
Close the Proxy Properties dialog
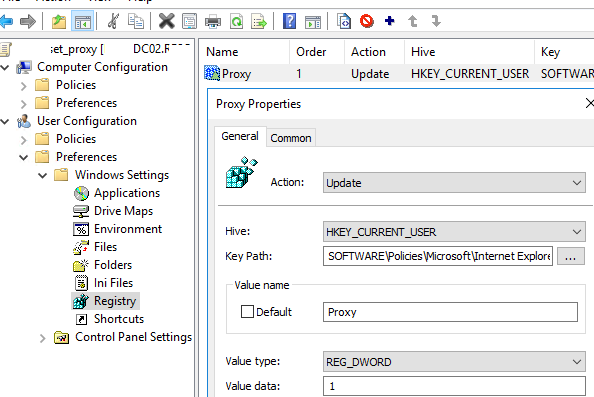589,103
